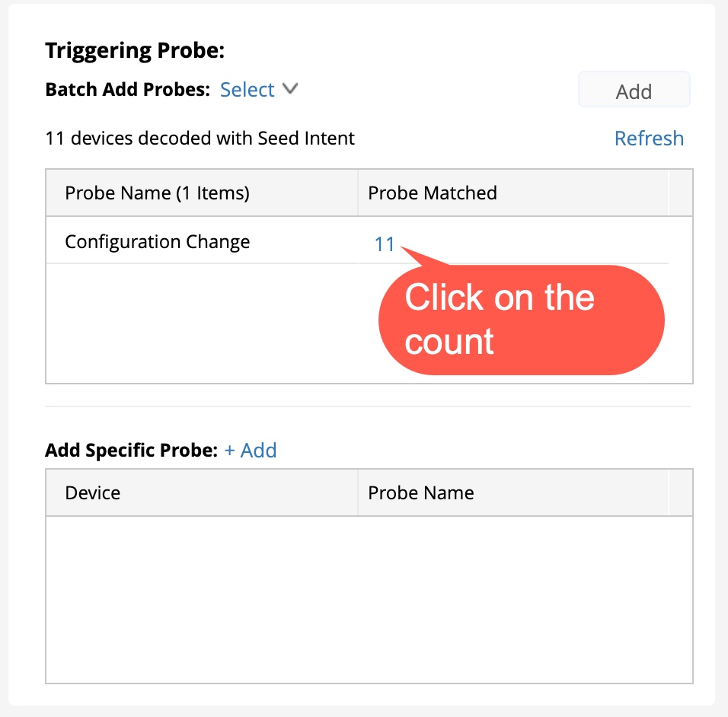Click the Device column header
728x717 pixels.
(x=93, y=493)
